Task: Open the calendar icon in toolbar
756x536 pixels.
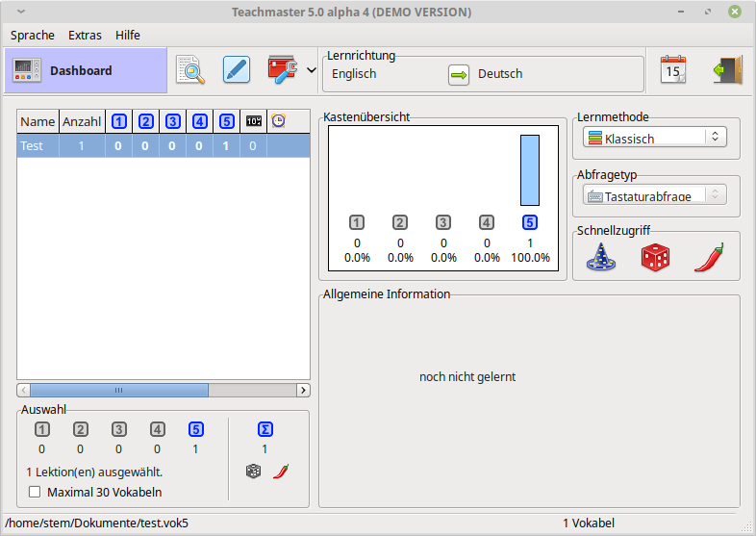Action: pos(673,70)
